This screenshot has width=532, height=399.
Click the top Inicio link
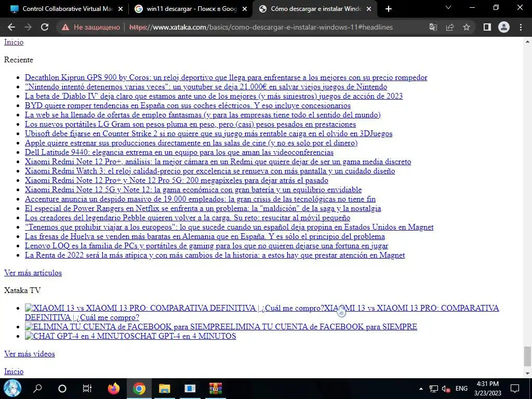[14, 42]
